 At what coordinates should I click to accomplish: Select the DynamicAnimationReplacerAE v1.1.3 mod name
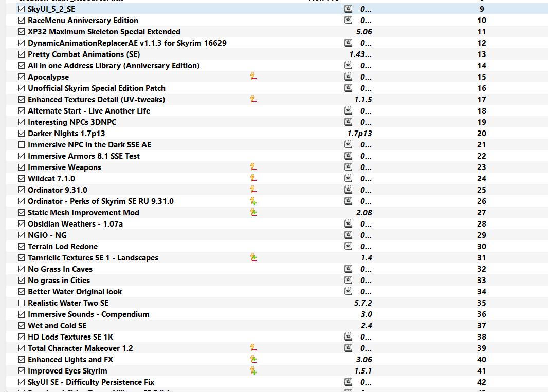[x=127, y=43]
